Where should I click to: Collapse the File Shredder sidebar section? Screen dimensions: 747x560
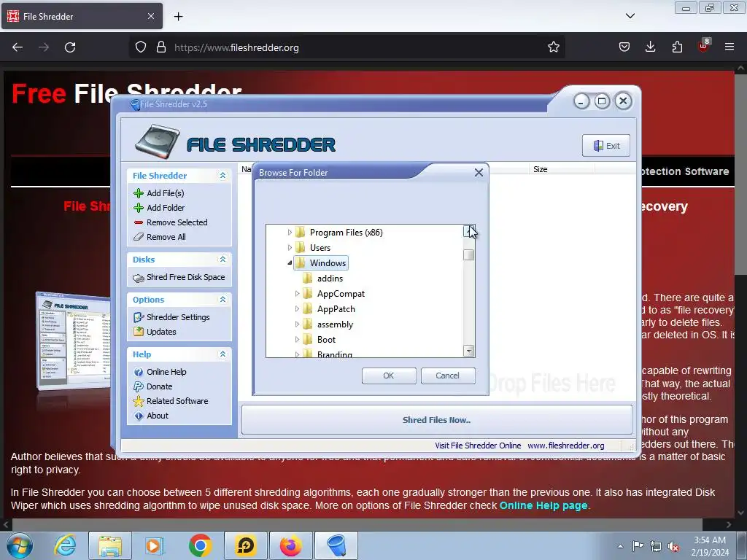tap(222, 176)
